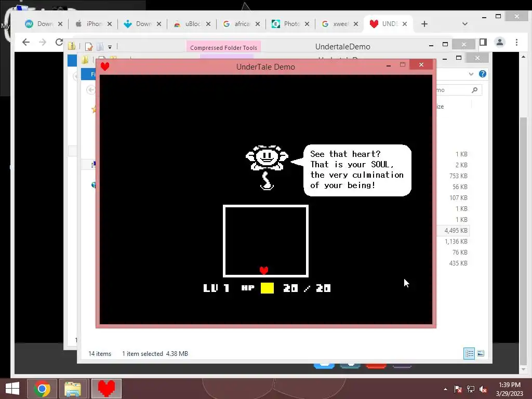Image resolution: width=532 pixels, height=399 pixels.
Task: Toggle the Chrome side panel
Action: [483, 42]
